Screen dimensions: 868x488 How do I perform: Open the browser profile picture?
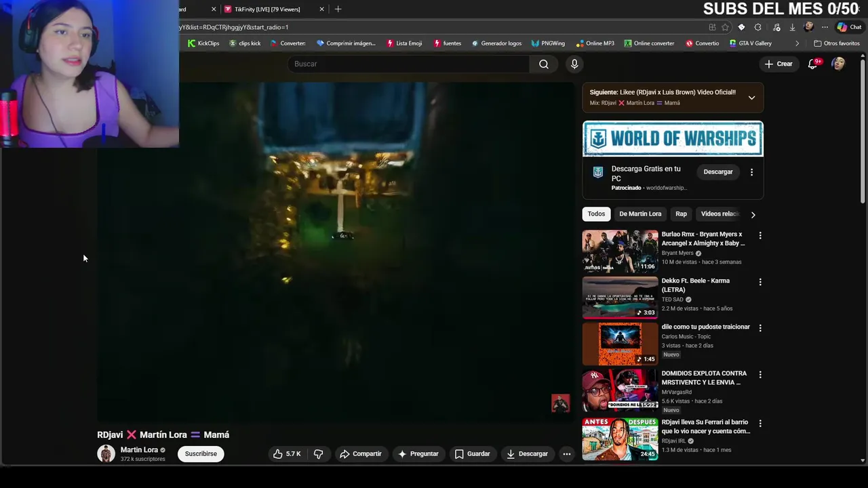click(x=808, y=27)
